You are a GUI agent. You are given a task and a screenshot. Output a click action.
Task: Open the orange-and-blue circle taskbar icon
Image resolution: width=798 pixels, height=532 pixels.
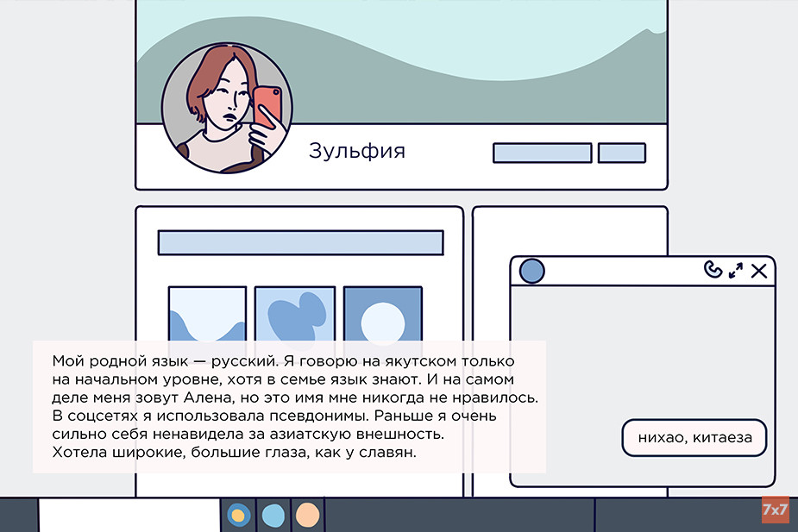pyautogui.click(x=237, y=515)
